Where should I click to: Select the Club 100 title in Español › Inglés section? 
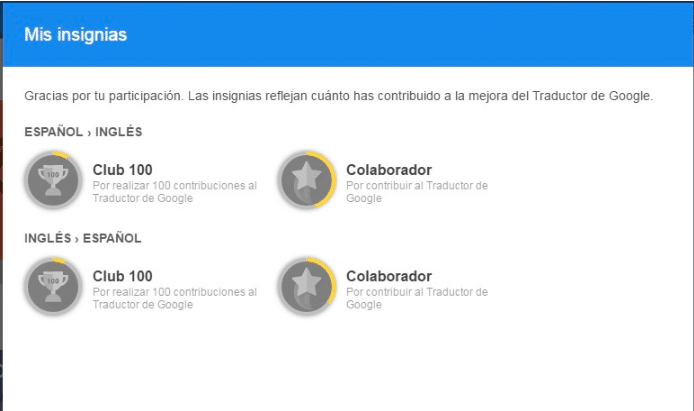pos(123,169)
